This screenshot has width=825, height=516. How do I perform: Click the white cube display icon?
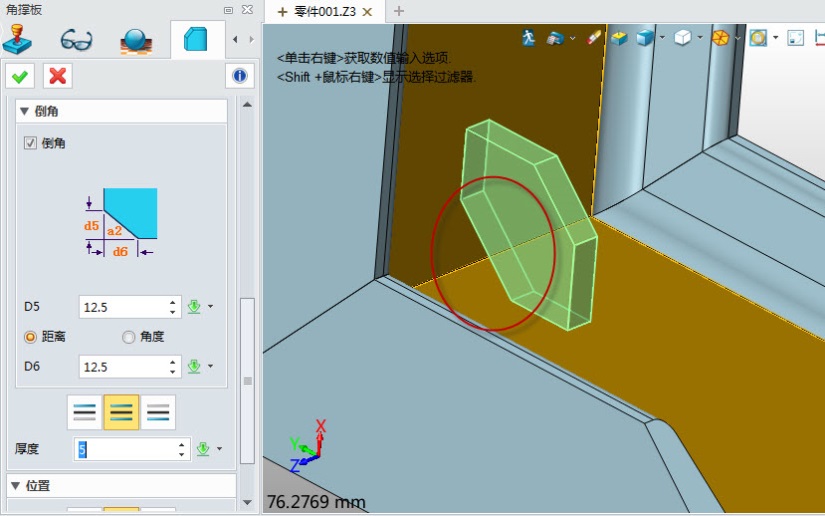point(682,38)
